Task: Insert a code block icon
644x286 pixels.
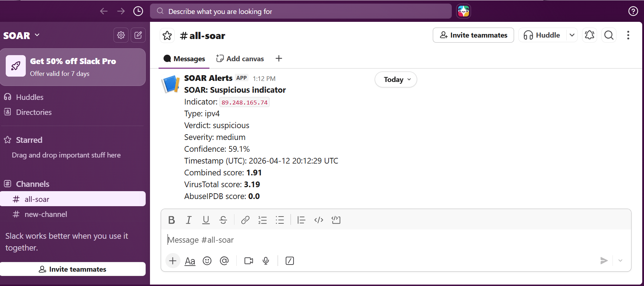Action: click(x=336, y=220)
